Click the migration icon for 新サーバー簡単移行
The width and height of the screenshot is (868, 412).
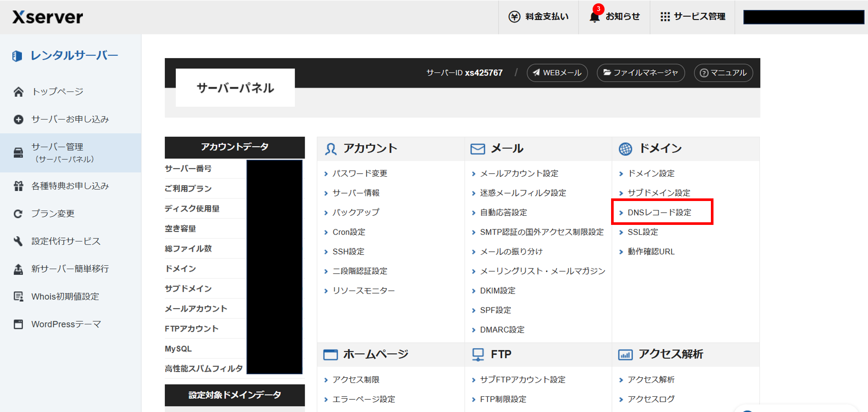18,269
